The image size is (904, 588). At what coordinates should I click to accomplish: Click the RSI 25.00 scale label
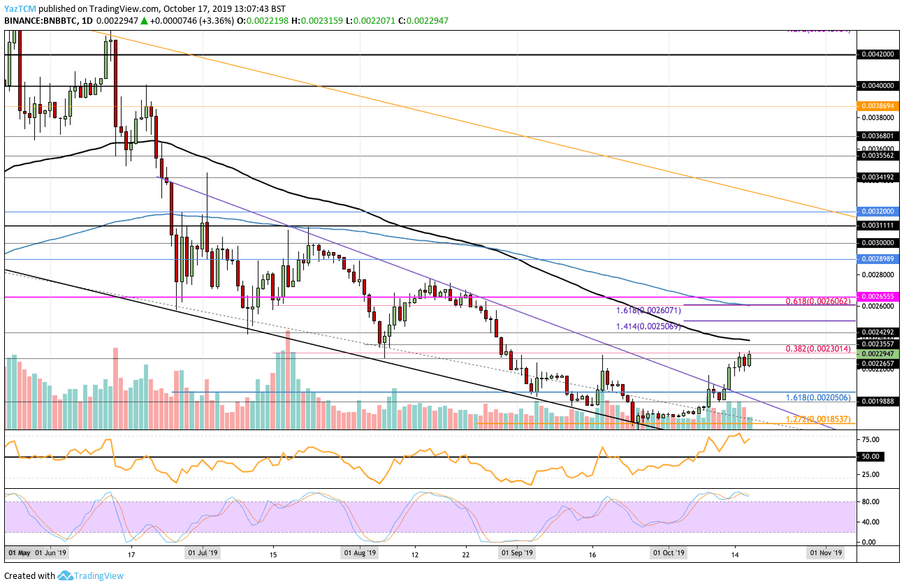[870, 474]
